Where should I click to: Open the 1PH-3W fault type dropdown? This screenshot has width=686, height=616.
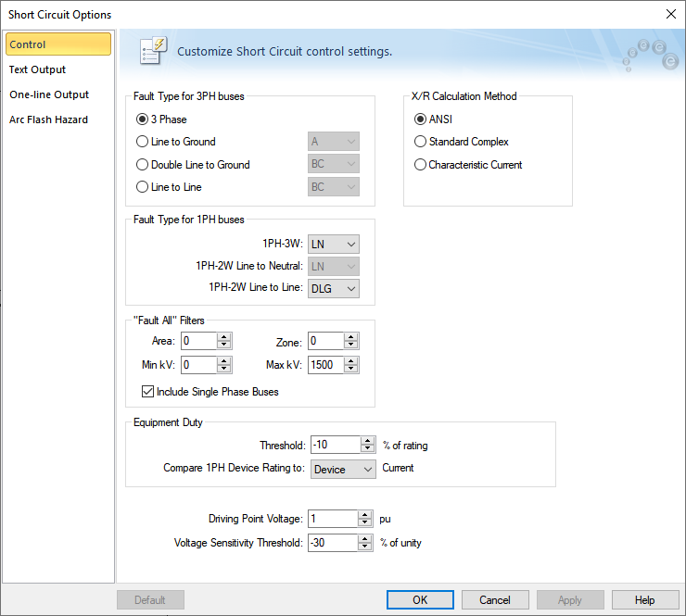(x=334, y=244)
